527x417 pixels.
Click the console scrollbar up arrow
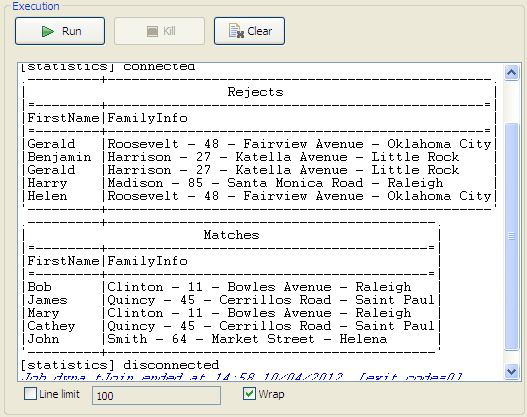(x=512, y=72)
